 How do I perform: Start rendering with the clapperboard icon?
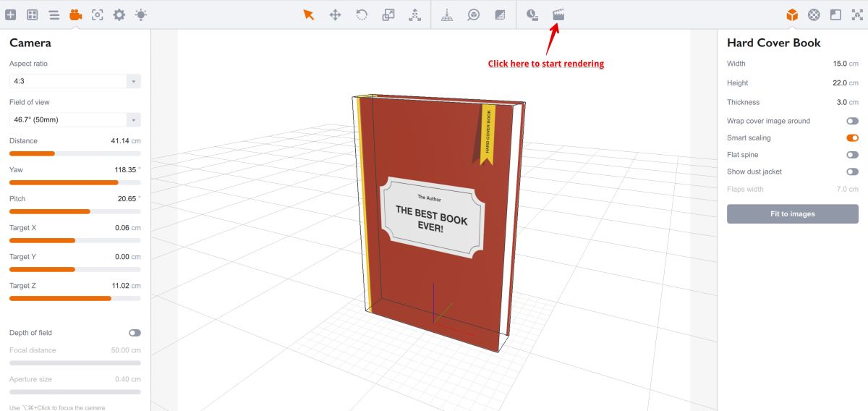click(558, 14)
